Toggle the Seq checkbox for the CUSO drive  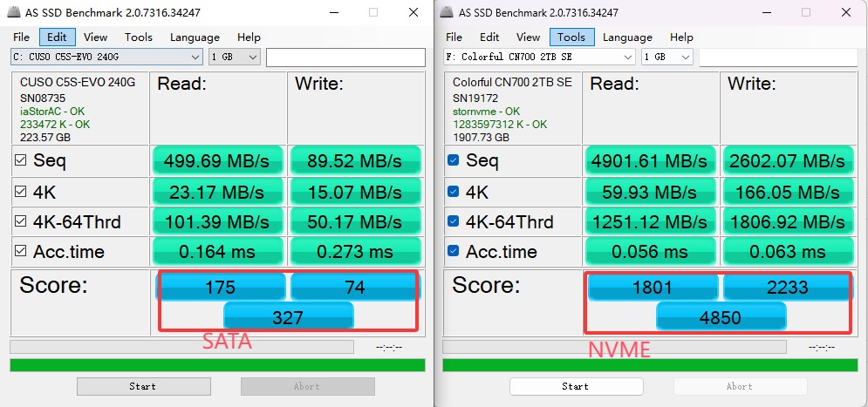(x=21, y=160)
